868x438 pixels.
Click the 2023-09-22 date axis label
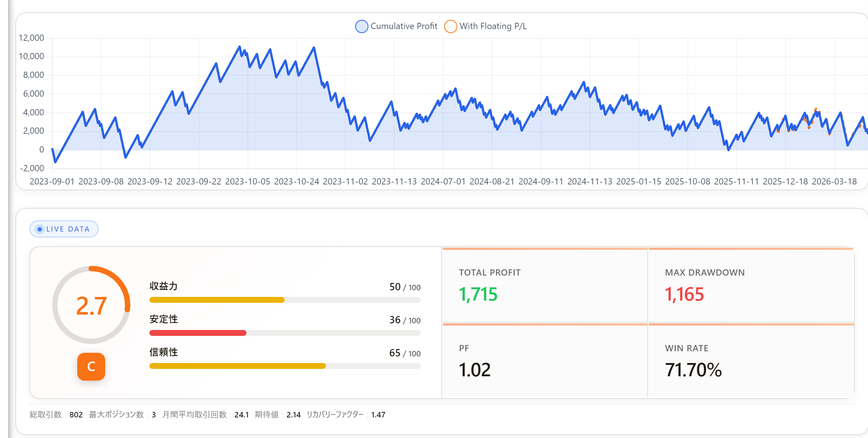tap(199, 182)
